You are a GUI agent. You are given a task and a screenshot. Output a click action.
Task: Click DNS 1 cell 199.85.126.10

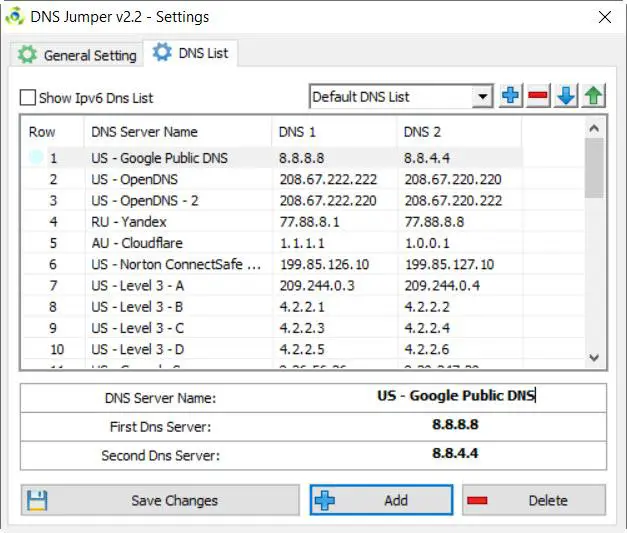tap(324, 264)
